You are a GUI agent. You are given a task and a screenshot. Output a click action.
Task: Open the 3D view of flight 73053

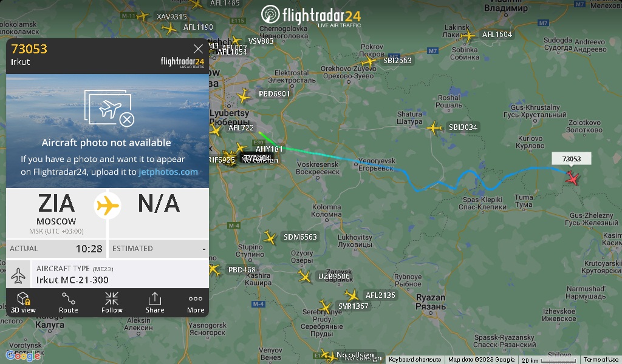23,303
